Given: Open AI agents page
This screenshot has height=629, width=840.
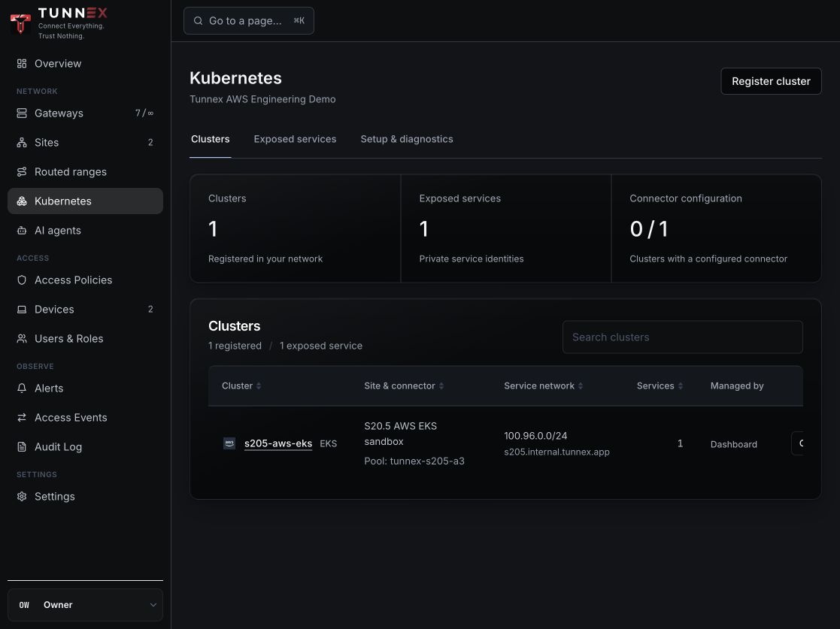Looking at the screenshot, I should pyautogui.click(x=85, y=231).
